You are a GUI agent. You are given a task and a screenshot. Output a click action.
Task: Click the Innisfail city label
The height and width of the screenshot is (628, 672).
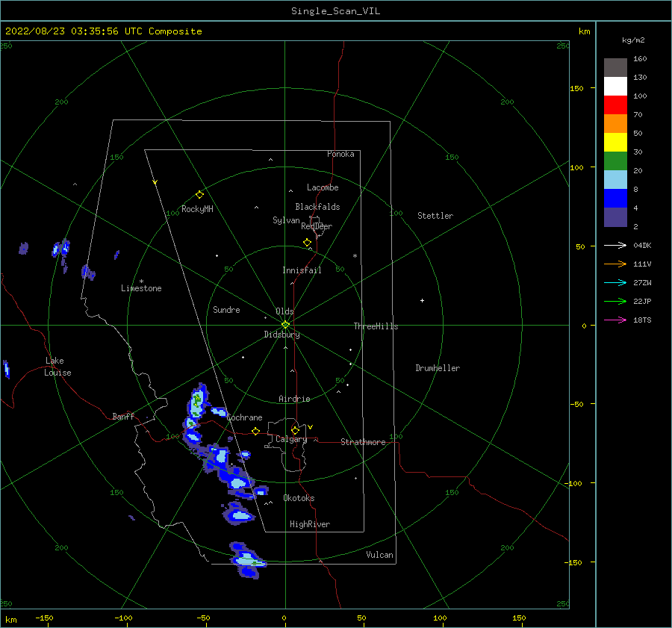[x=302, y=270]
